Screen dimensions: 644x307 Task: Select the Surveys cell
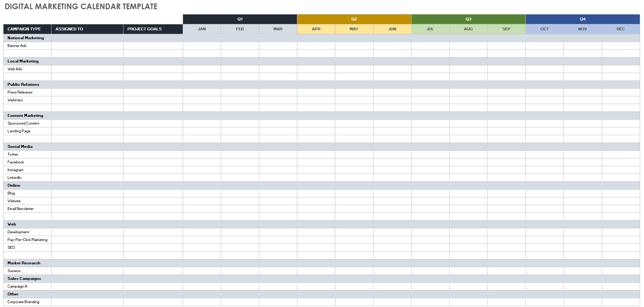(27, 271)
